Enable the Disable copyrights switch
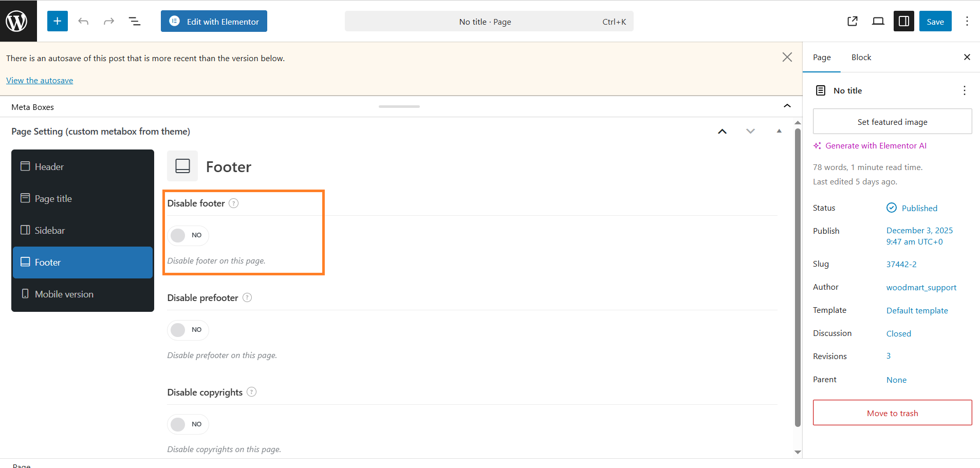 coord(188,424)
